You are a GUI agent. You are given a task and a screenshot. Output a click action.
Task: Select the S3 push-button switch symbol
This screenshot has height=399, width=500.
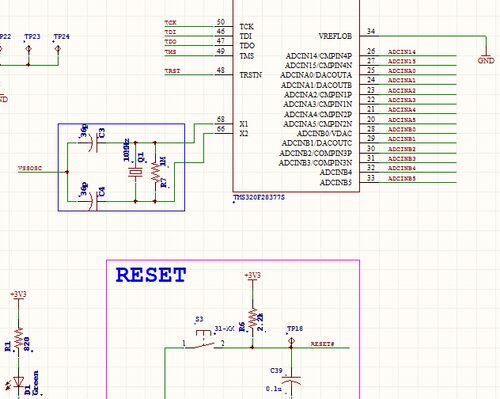pos(203,340)
